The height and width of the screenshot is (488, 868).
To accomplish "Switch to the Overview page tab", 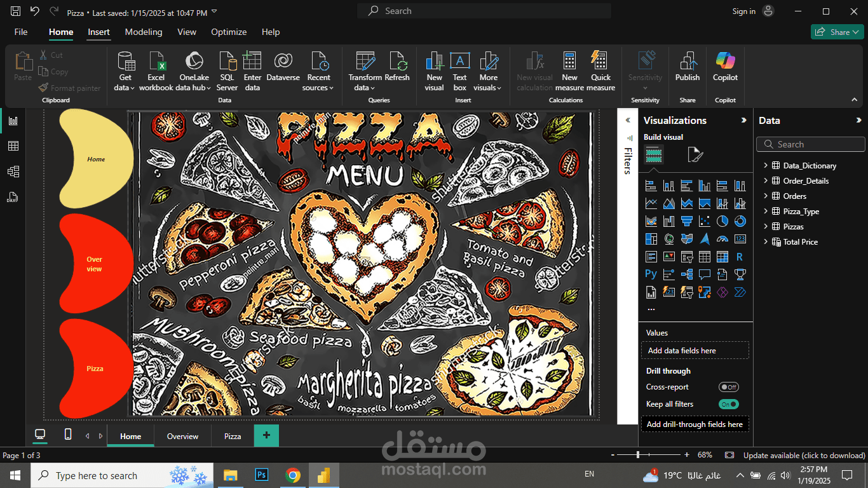I will coord(182,437).
